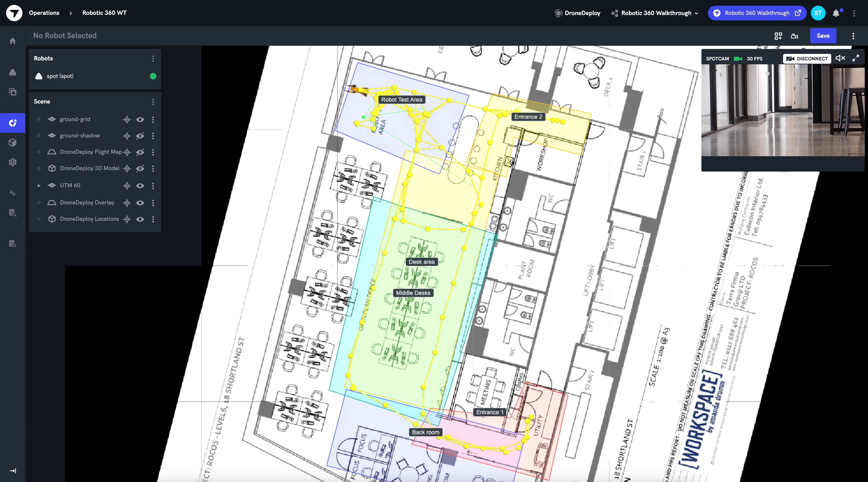Open the ST user avatar menu
This screenshot has width=868, height=482.
click(818, 13)
